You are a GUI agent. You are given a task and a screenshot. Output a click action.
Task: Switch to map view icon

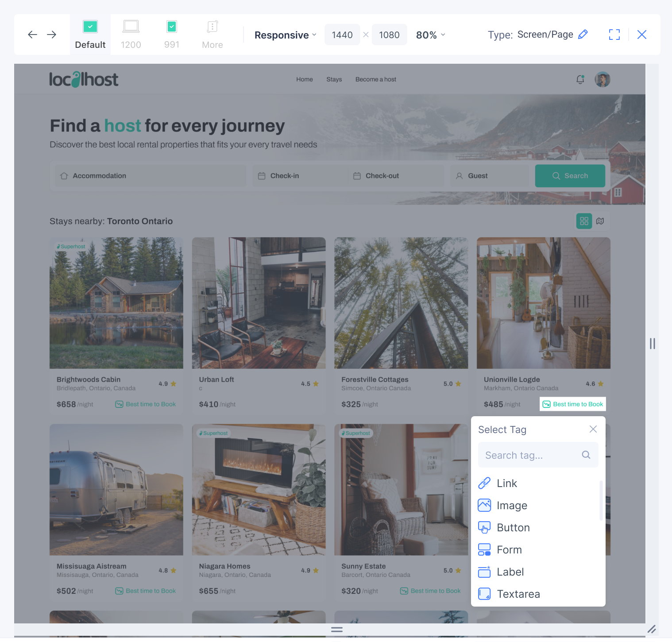click(600, 221)
